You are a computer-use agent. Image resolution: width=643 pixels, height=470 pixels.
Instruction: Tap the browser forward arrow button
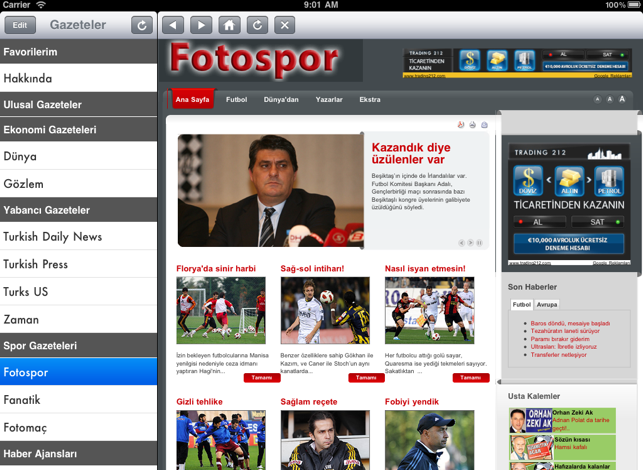pos(201,25)
